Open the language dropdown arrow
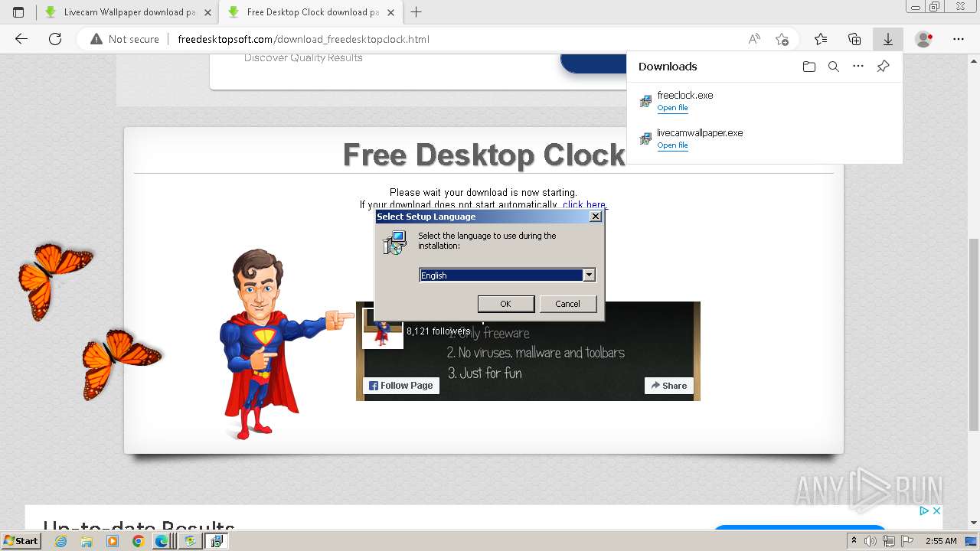The height and width of the screenshot is (551, 980). coord(589,275)
